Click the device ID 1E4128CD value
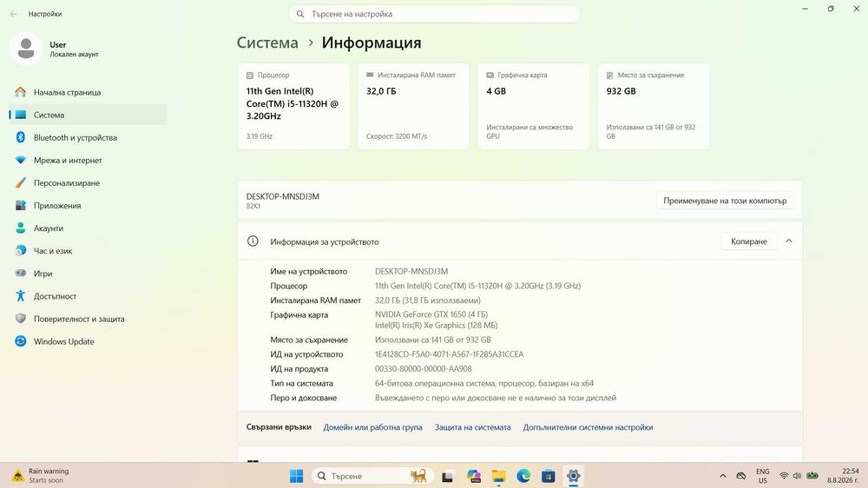This screenshot has width=868, height=488. (449, 354)
